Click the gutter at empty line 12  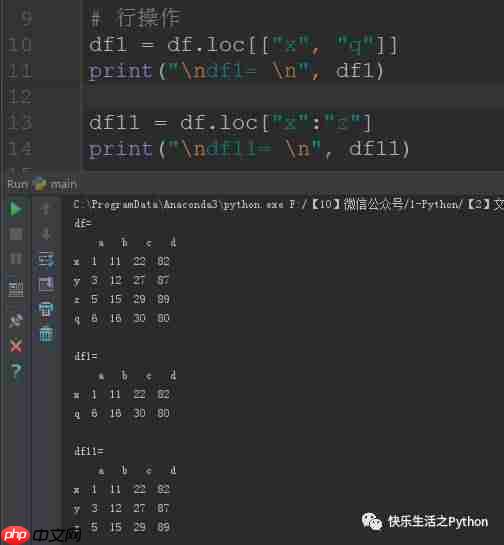(x=20, y=97)
